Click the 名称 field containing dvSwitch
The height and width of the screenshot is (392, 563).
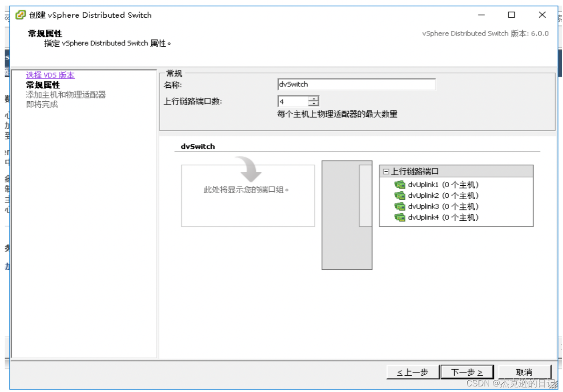[356, 84]
